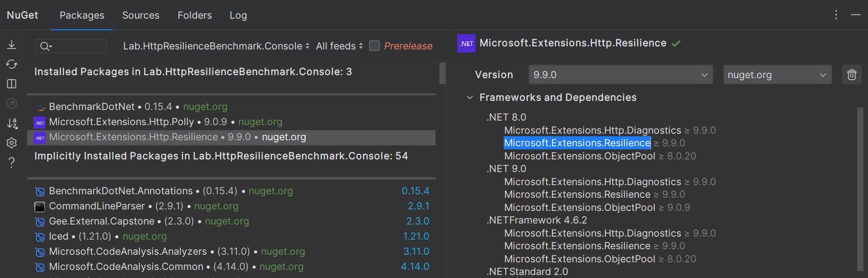This screenshot has width=868, height=278.
Task: Toggle the details pane layout icon
Action: point(12,84)
